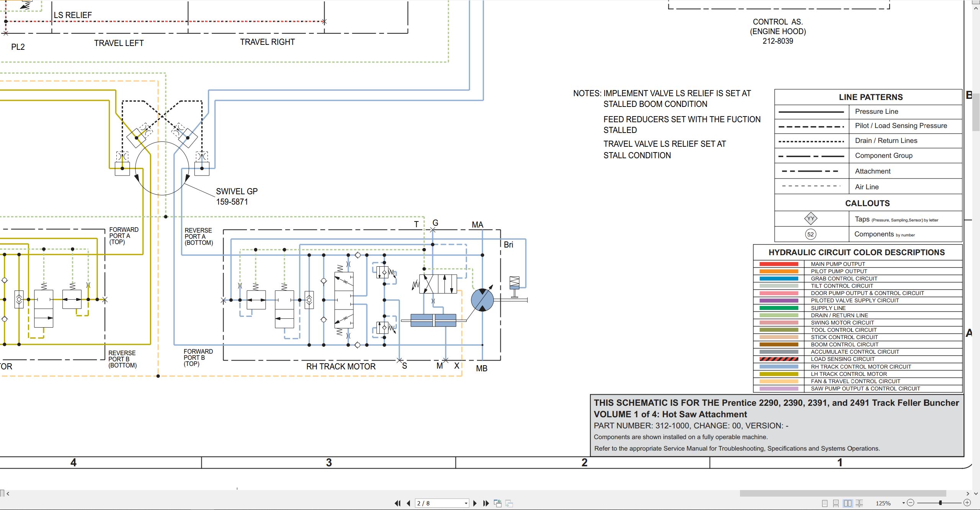
Task: Click the REVERSE PORT A (BOTTOM) label
Action: click(x=199, y=236)
